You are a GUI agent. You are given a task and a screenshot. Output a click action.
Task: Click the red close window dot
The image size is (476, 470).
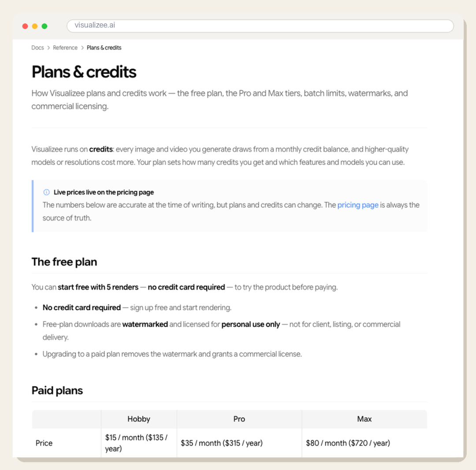pyautogui.click(x=25, y=26)
